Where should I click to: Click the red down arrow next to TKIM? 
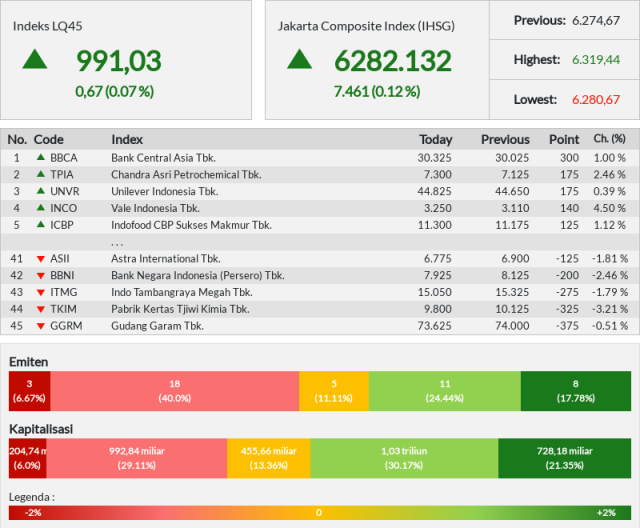click(x=41, y=309)
